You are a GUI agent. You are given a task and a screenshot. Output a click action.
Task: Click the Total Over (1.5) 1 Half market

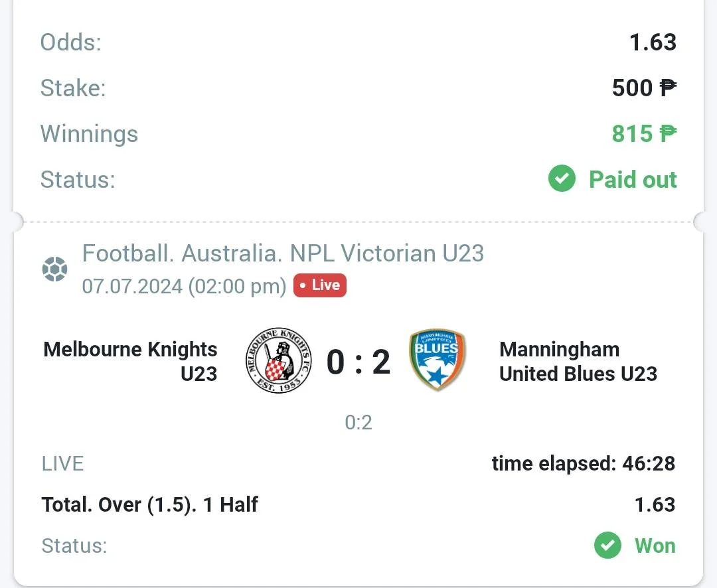(x=150, y=505)
